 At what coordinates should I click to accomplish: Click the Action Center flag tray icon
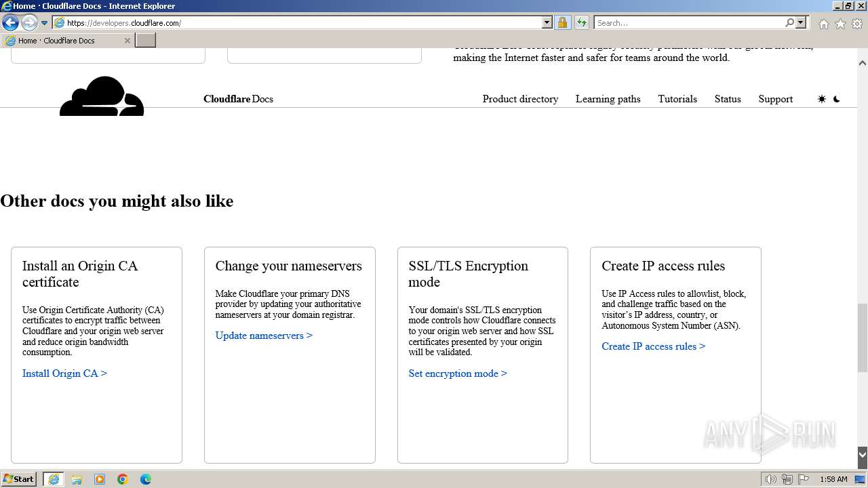tap(804, 479)
